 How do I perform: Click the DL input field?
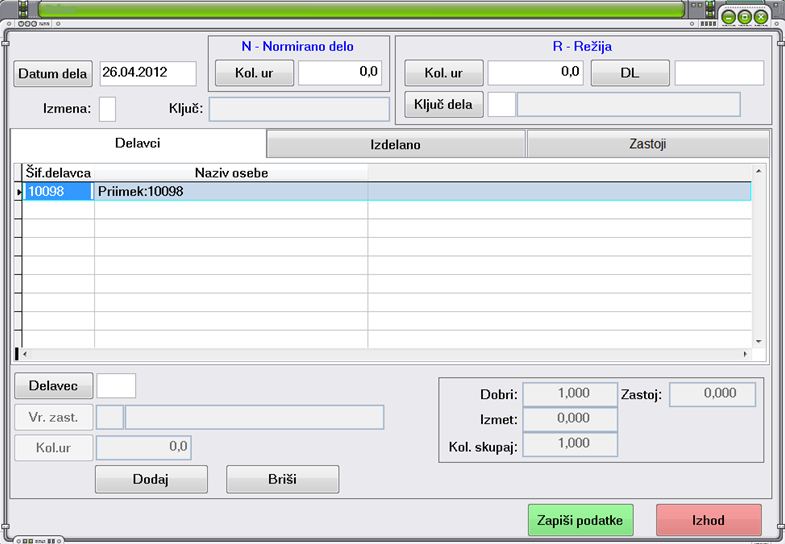tap(719, 73)
